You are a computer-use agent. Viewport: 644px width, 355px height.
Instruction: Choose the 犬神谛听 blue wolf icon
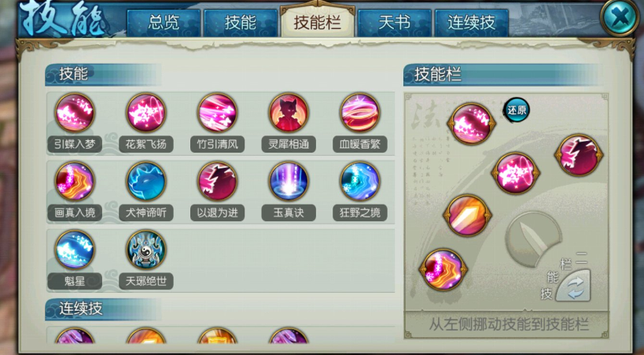(145, 181)
